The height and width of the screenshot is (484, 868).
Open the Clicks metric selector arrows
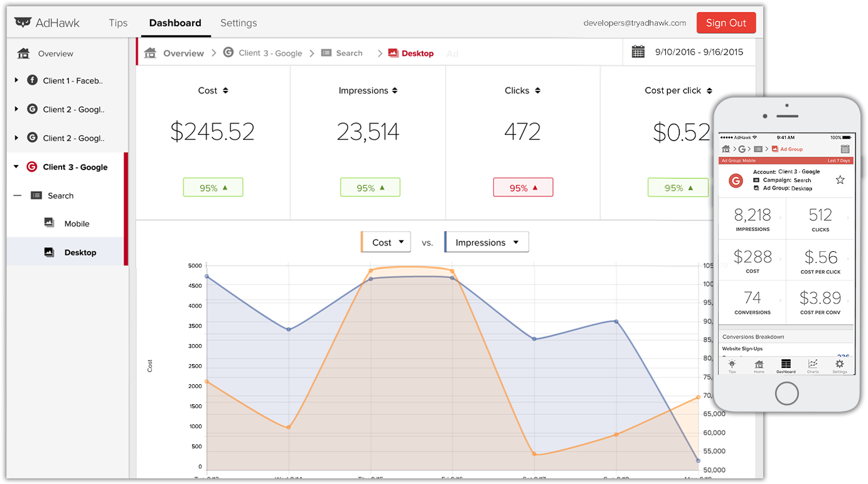[537, 90]
